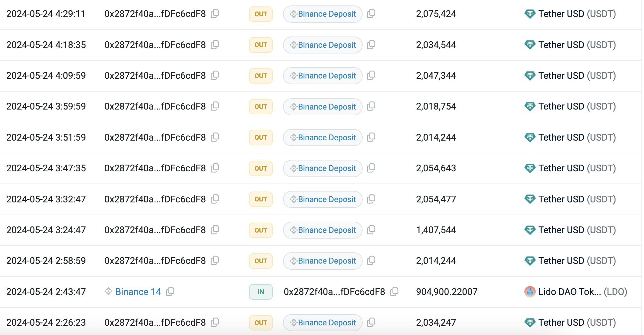This screenshot has width=644, height=335.
Task: Click recipient address 0x2872f40a...fDFc6cdF8 in 2:43:47 row
Action: click(334, 292)
